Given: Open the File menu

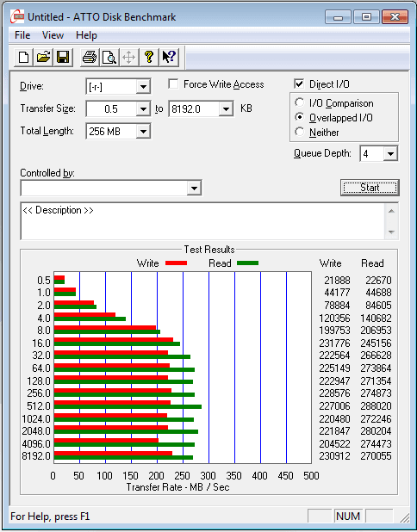Looking at the screenshot, I should pyautogui.click(x=22, y=35).
